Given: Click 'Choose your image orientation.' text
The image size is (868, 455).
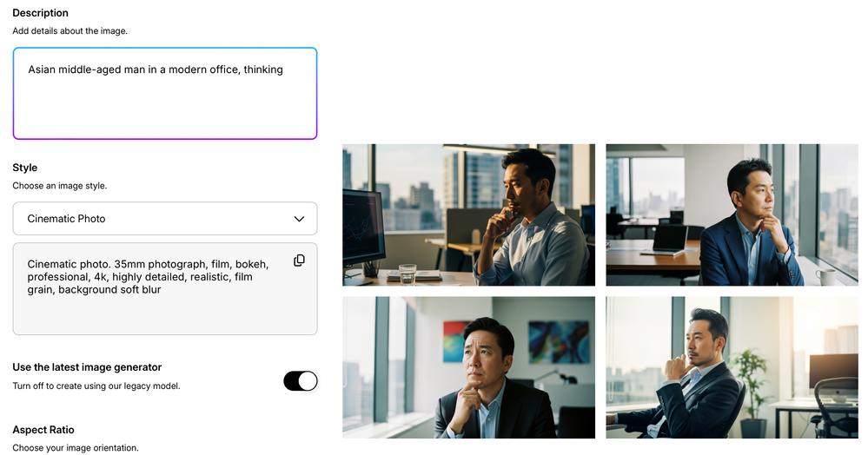Looking at the screenshot, I should pyautogui.click(x=76, y=448).
